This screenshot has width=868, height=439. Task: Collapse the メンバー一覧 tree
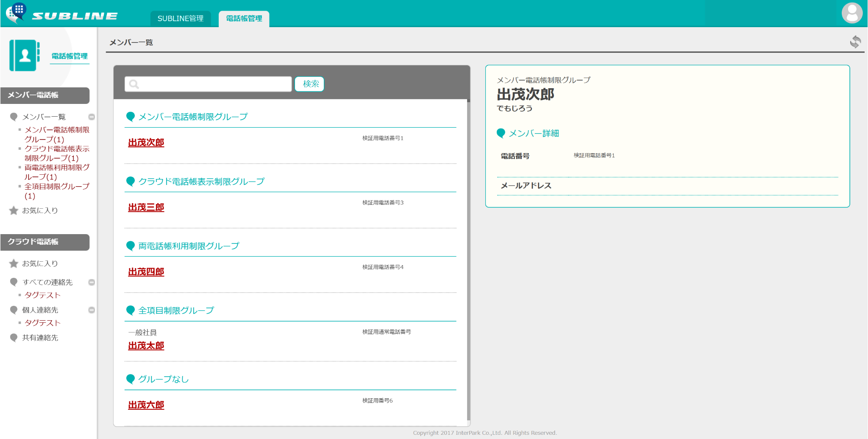[92, 117]
